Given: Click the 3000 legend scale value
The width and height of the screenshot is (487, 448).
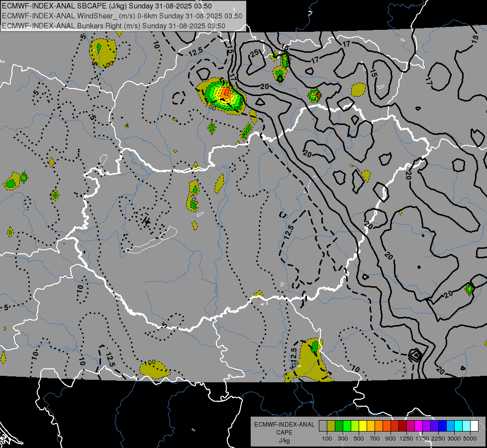Looking at the screenshot, I should pyautogui.click(x=454, y=439).
